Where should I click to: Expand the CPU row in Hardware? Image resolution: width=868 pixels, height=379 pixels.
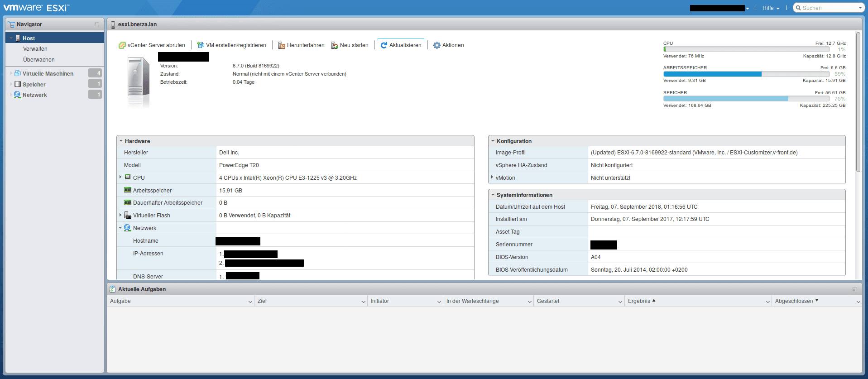click(120, 177)
